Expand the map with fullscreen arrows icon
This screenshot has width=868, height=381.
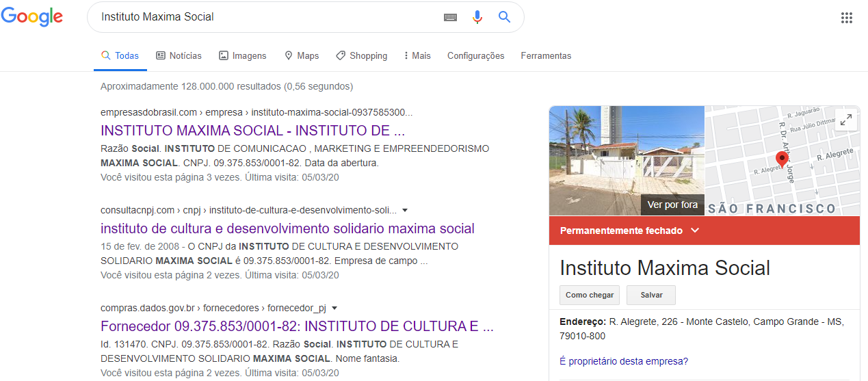(x=845, y=120)
